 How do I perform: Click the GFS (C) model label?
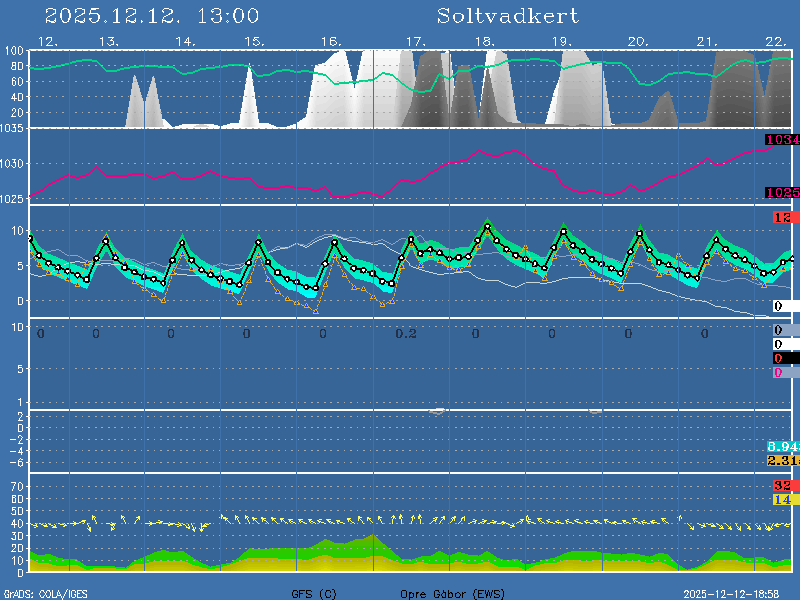tap(314, 593)
